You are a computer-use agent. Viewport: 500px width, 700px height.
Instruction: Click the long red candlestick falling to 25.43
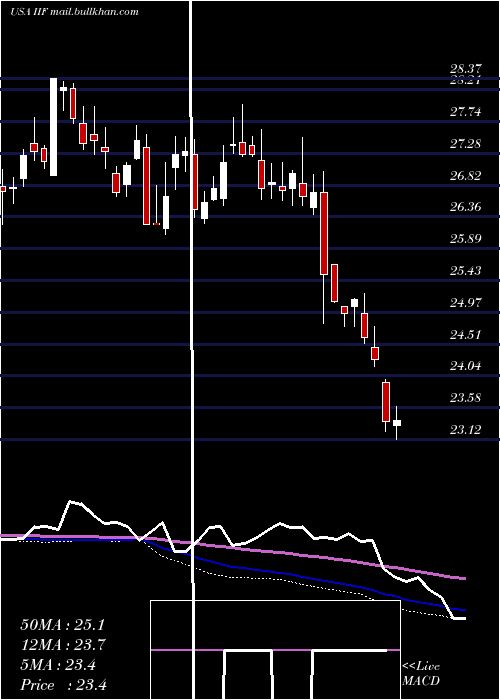click(324, 233)
